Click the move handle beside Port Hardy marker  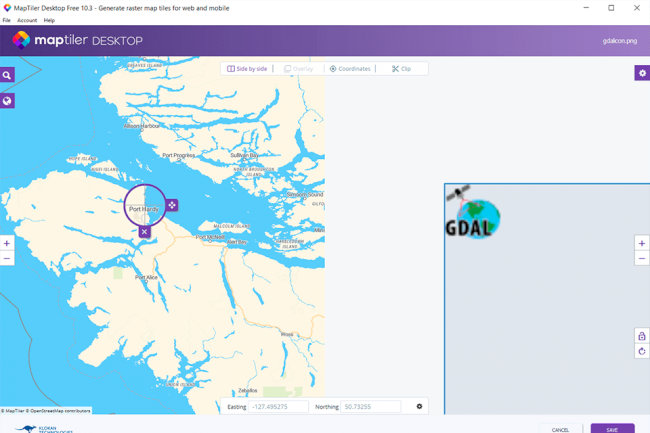(x=172, y=205)
